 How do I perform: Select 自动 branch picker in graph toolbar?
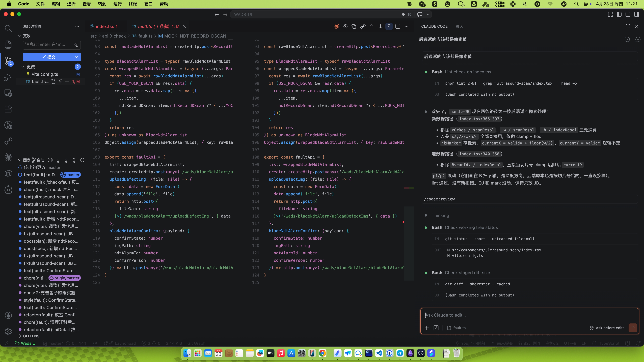(38, 160)
